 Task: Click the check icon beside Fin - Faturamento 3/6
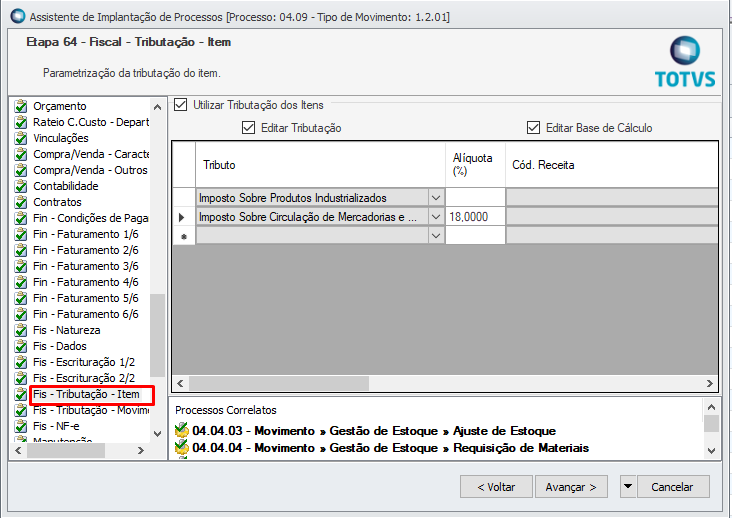point(21,266)
